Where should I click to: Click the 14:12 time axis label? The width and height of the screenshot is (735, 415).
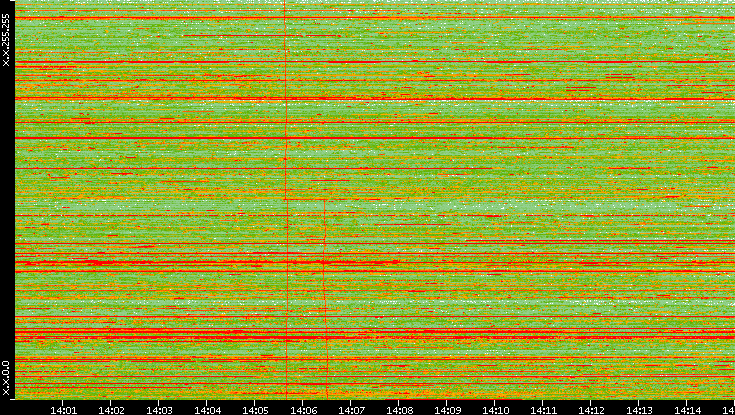590,410
